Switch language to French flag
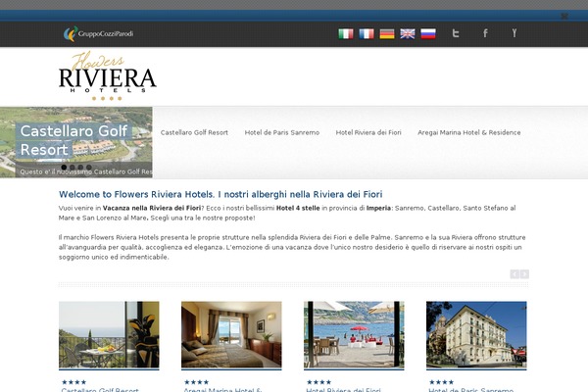This screenshot has width=588, height=392. [x=366, y=33]
